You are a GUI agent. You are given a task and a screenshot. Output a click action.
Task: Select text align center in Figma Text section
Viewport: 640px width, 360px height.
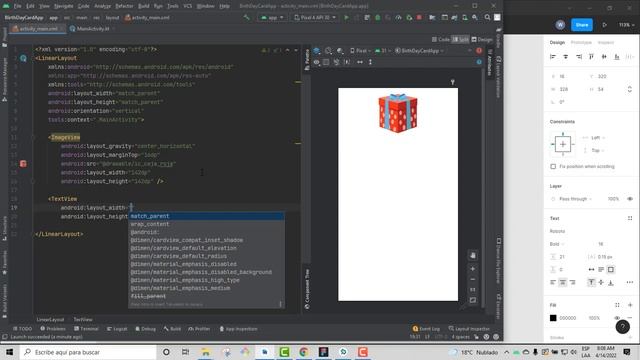coord(562,282)
